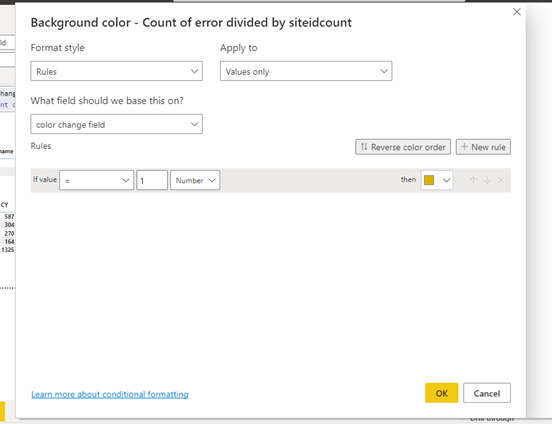Open the If value operator dropdown

click(x=96, y=180)
